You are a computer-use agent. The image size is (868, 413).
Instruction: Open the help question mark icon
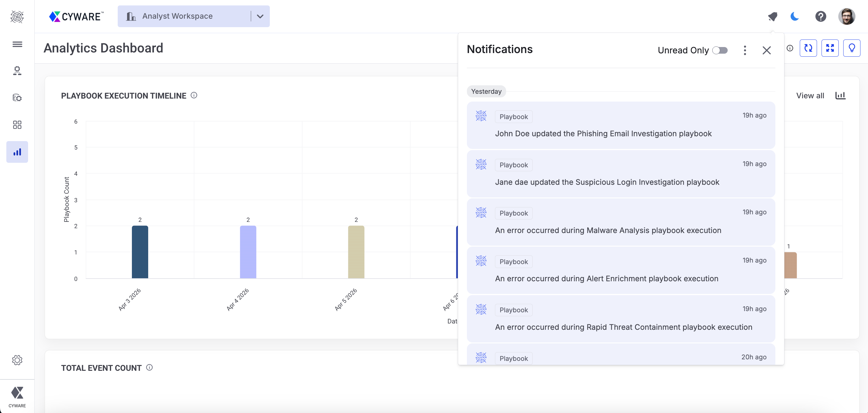tap(821, 16)
